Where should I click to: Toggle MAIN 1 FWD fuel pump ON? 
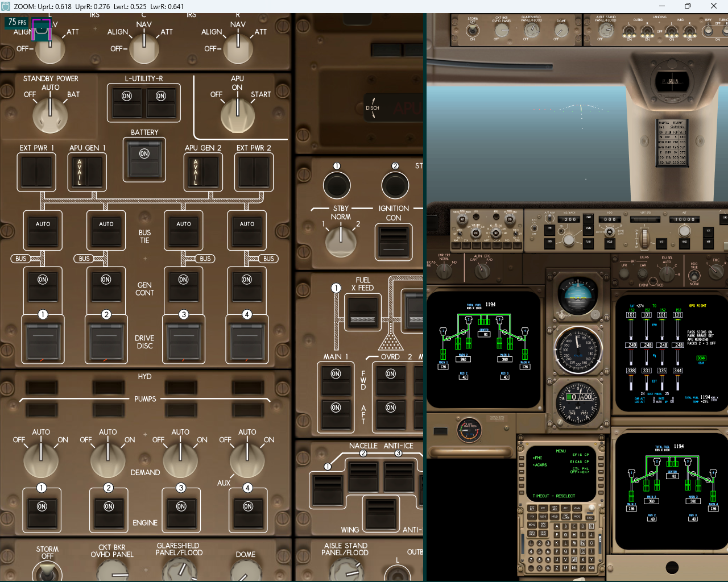point(336,380)
